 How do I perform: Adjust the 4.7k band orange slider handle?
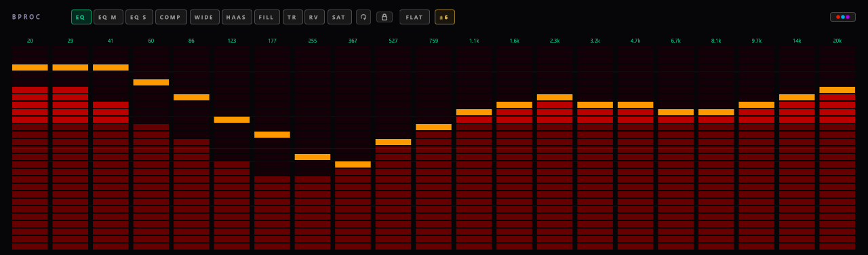pos(635,105)
